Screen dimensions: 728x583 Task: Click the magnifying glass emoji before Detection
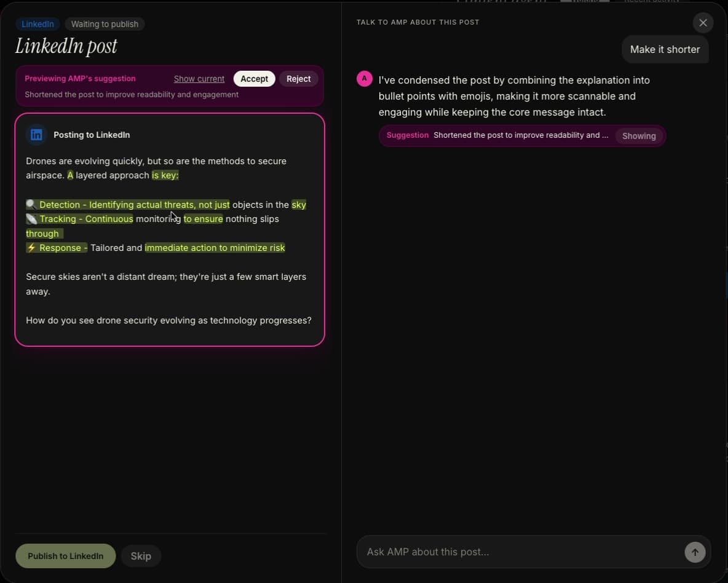click(31, 204)
